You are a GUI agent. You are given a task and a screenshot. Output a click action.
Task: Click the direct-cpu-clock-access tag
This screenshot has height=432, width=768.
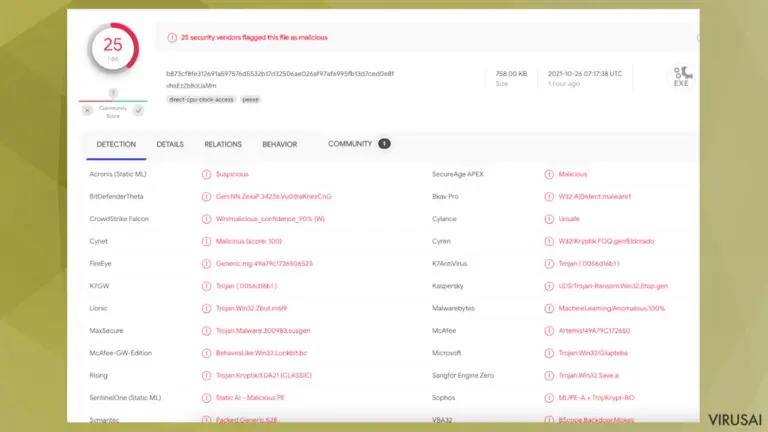(x=201, y=99)
